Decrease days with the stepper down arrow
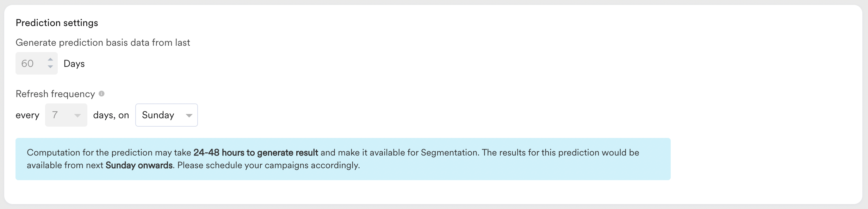 coord(50,67)
